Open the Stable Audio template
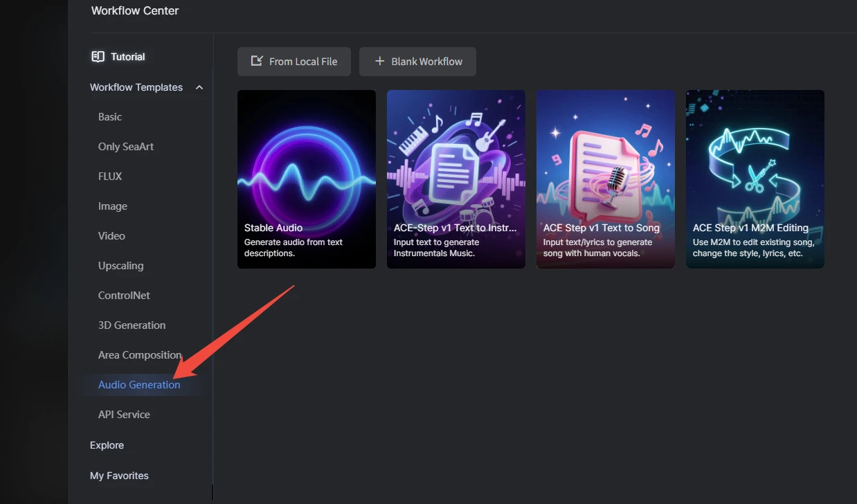857x504 pixels. click(x=306, y=179)
